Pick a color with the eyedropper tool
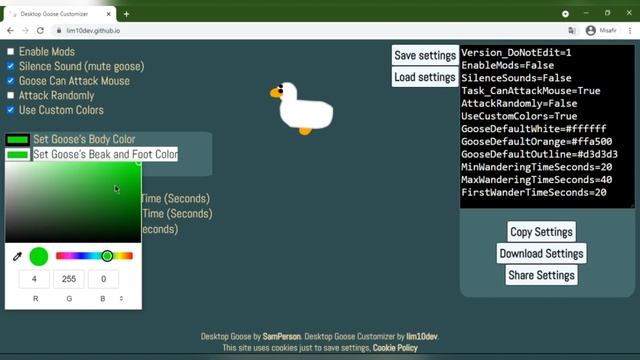Image resolution: width=640 pixels, height=360 pixels. 17,256
